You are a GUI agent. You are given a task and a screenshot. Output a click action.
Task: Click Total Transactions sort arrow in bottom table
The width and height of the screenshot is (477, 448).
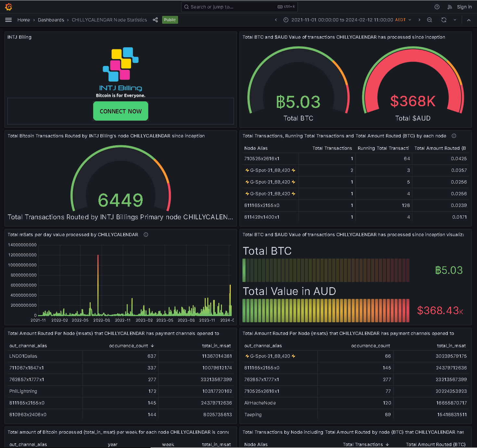(x=387, y=444)
